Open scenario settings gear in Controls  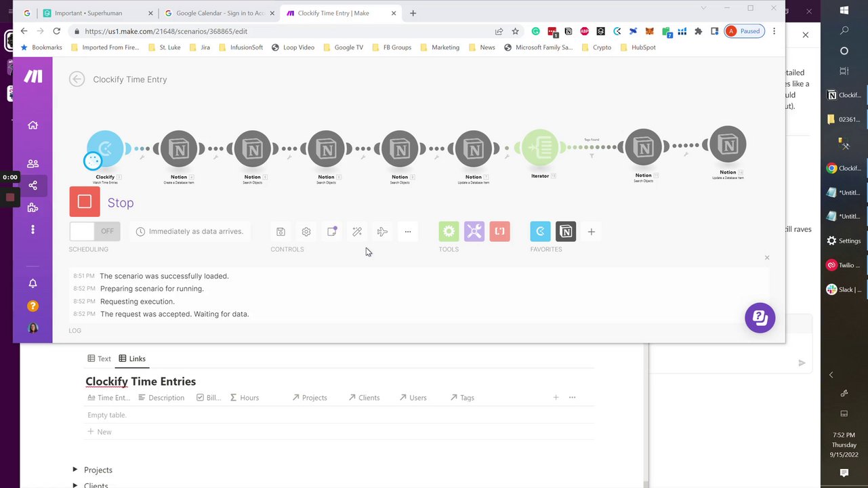306,232
